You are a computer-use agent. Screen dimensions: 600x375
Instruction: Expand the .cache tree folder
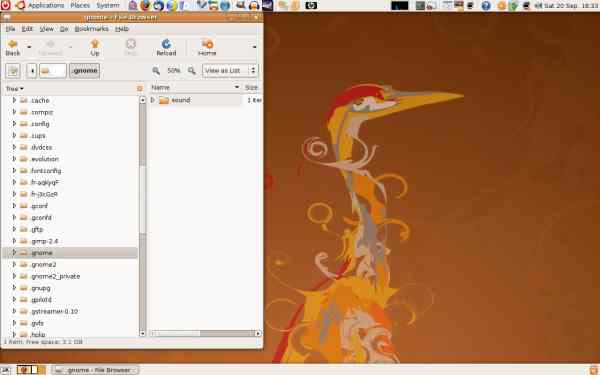[14, 100]
